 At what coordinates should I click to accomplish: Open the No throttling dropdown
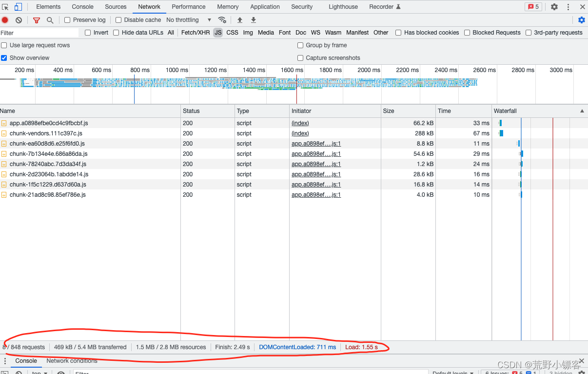[x=189, y=20]
